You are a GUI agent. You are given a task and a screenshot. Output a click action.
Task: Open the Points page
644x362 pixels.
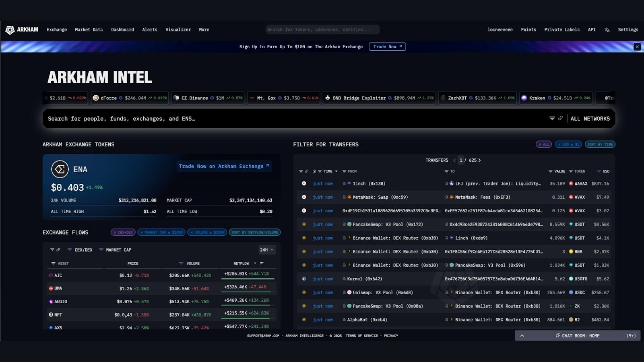(x=528, y=30)
